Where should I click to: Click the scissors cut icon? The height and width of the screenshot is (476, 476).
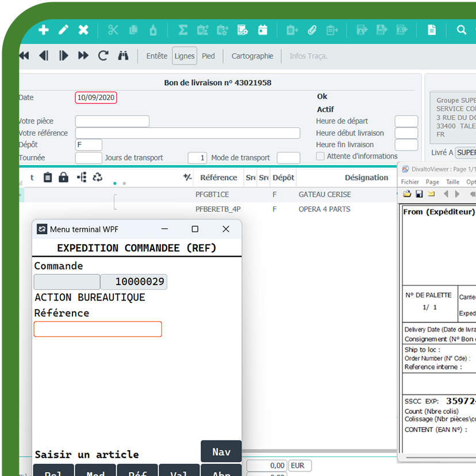click(x=113, y=30)
